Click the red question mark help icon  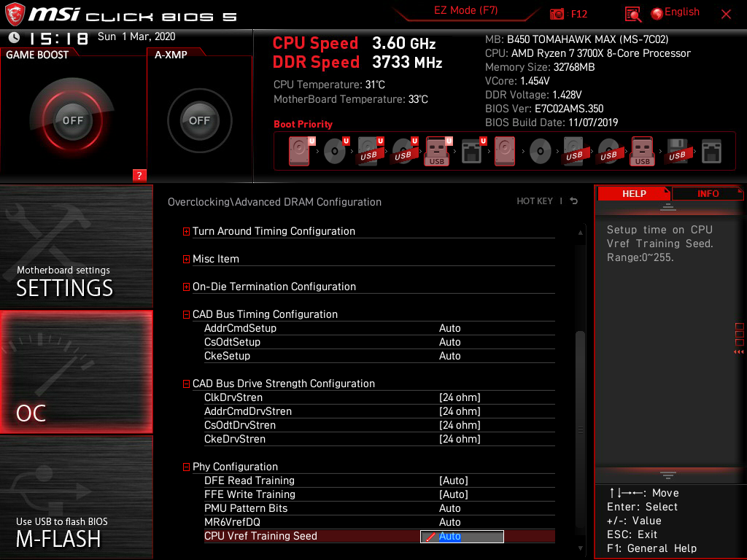(139, 175)
